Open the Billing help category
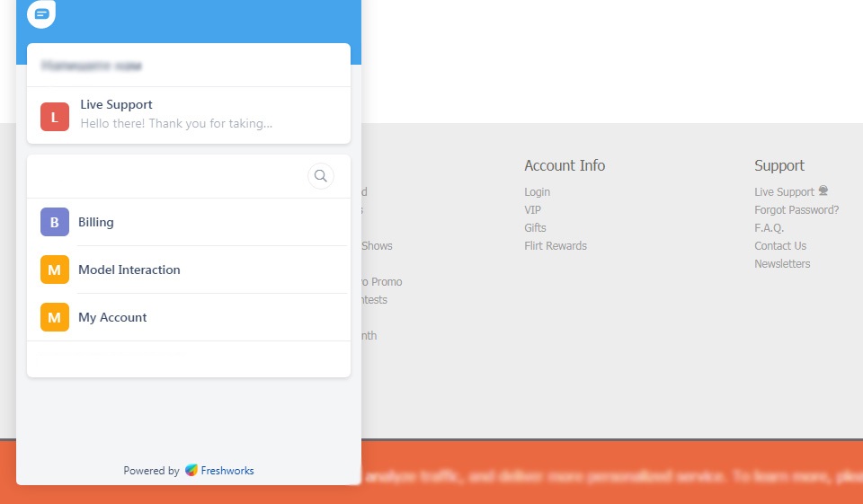 coord(96,222)
